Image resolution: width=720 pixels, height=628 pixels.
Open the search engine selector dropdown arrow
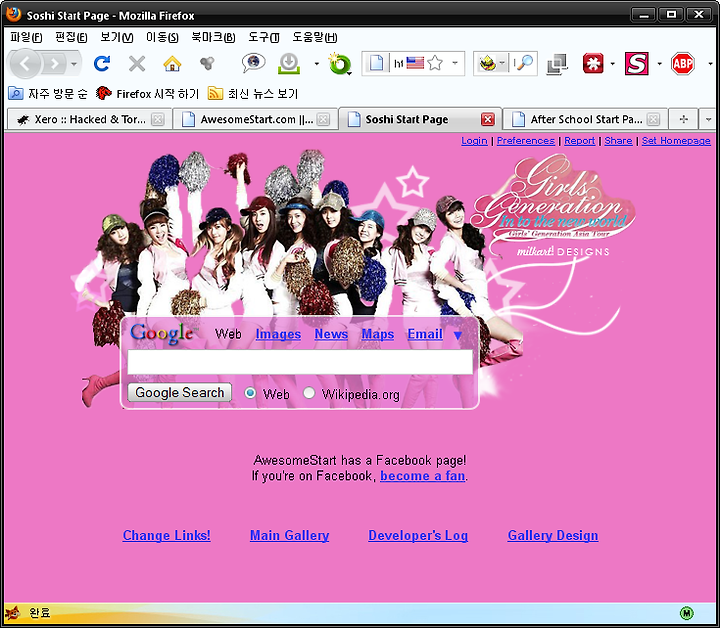pos(502,62)
